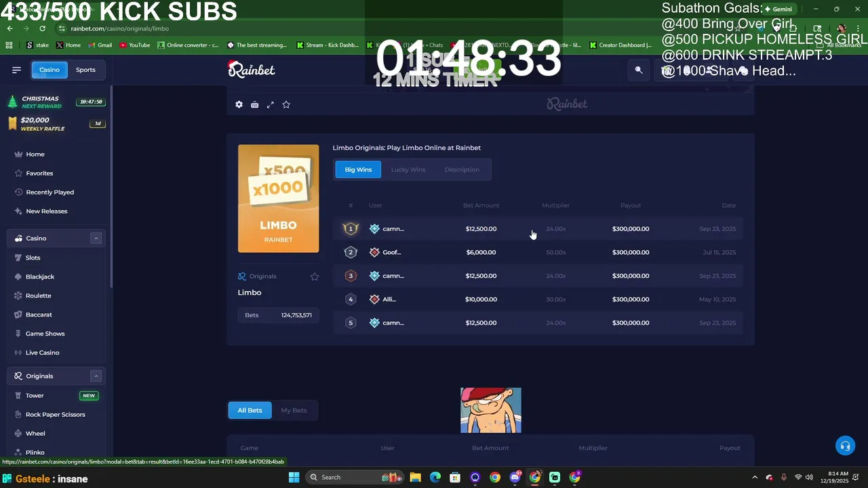Open the Online converter bookmark
The height and width of the screenshot is (488, 868).
click(188, 45)
